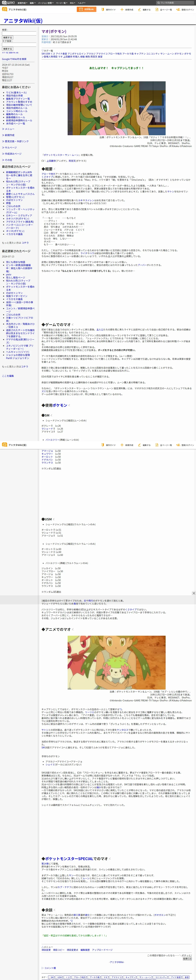The height and width of the screenshot is (980, 196).
Task: Click the タグ検索 text field
Action: pyautogui.click(x=19, y=45)
